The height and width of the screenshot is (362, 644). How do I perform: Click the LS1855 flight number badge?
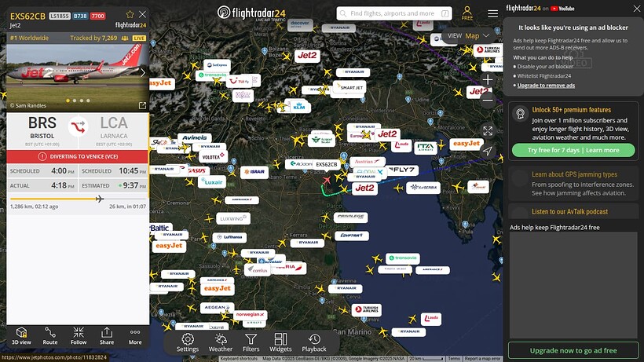tap(60, 16)
